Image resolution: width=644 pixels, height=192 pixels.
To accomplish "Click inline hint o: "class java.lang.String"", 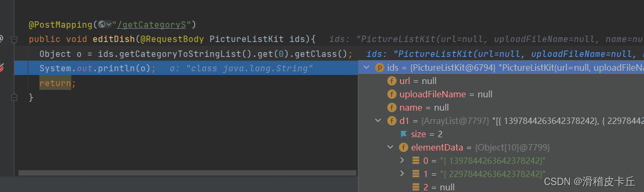I will point(241,68).
